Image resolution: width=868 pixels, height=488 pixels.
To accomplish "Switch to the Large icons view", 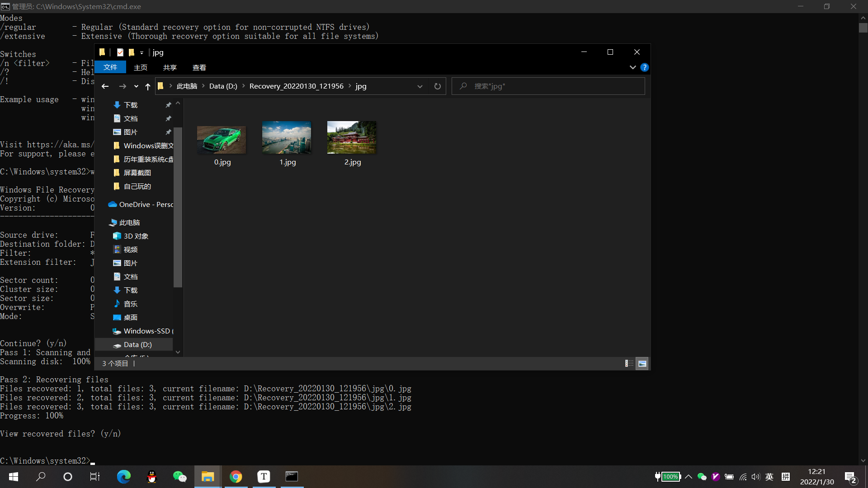I will 642,363.
